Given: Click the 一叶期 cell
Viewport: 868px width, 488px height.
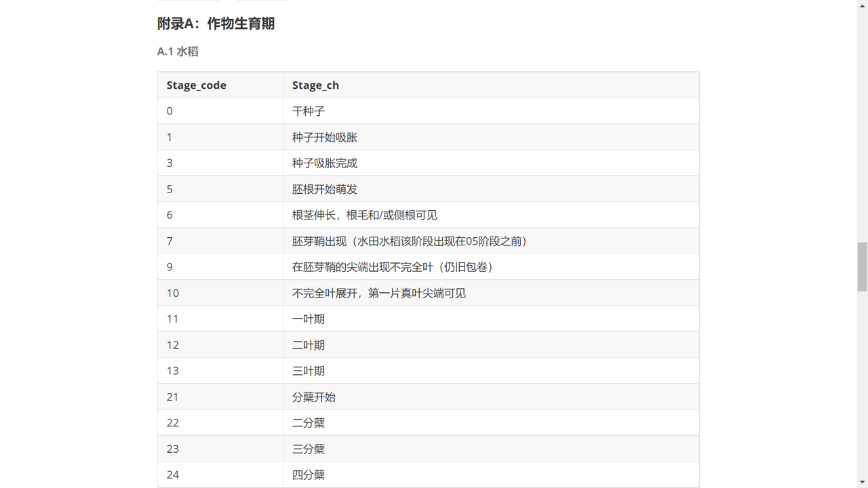Looking at the screenshot, I should tap(309, 319).
